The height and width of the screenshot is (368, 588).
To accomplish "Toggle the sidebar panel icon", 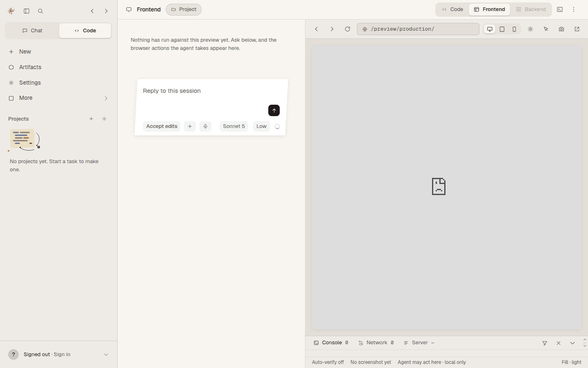I will pos(27,11).
